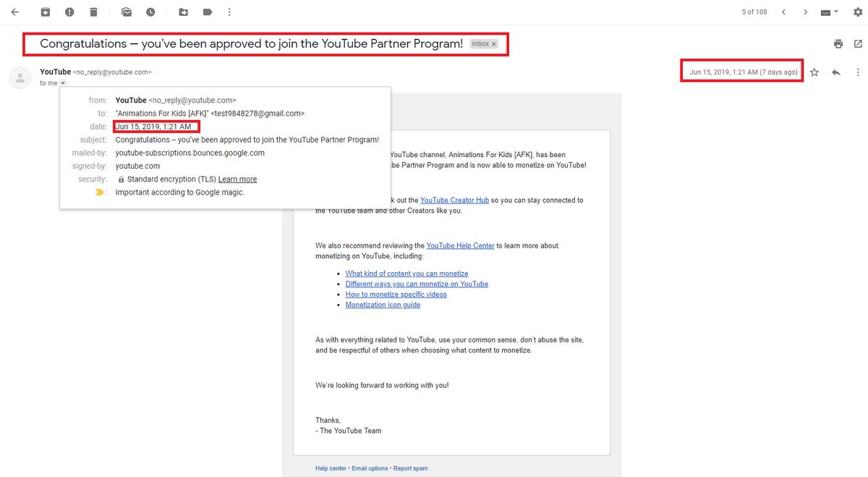The width and height of the screenshot is (868, 477).
Task: Report email as spam icon
Action: click(x=69, y=12)
